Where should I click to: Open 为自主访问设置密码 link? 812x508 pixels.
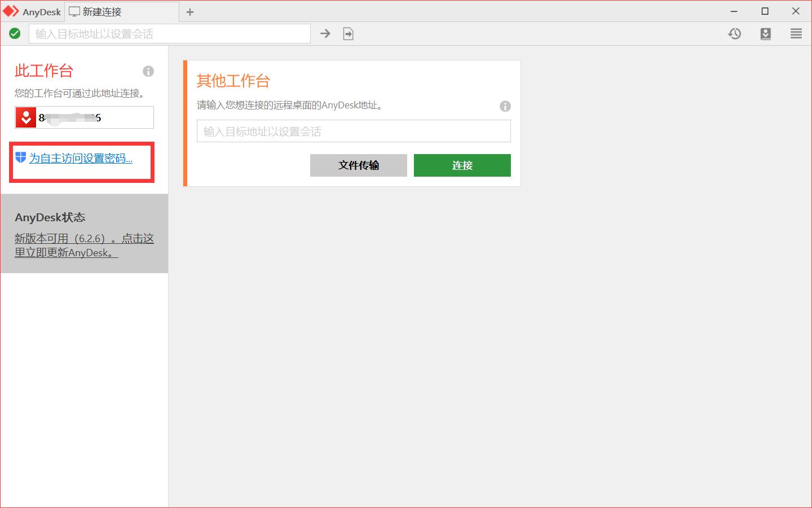click(x=83, y=159)
